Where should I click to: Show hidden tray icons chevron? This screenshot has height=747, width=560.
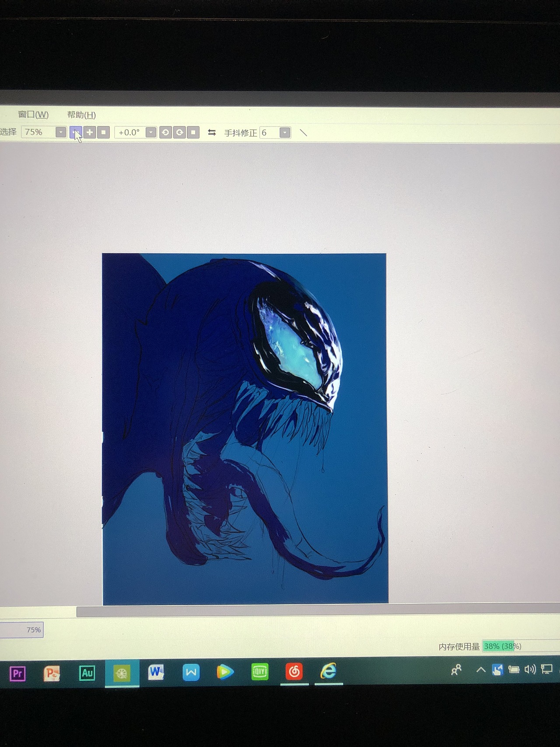(x=481, y=670)
